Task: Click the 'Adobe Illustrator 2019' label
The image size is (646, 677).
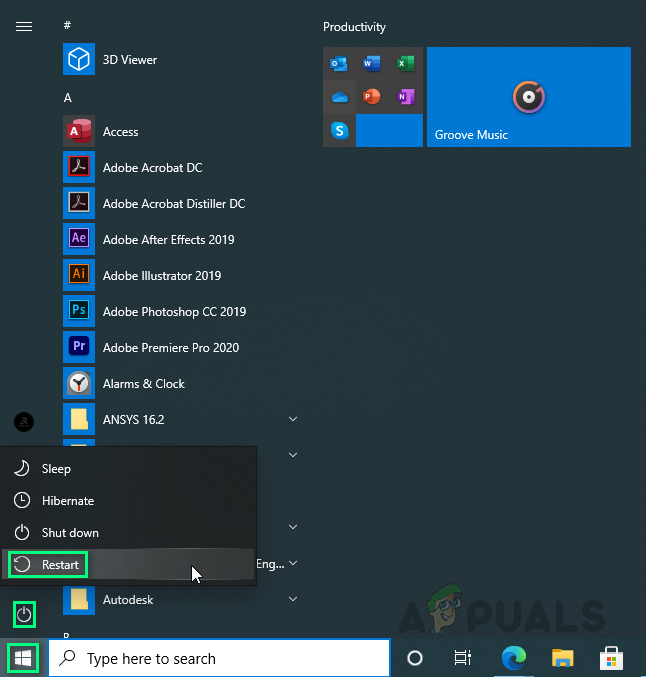Action: coord(162,275)
